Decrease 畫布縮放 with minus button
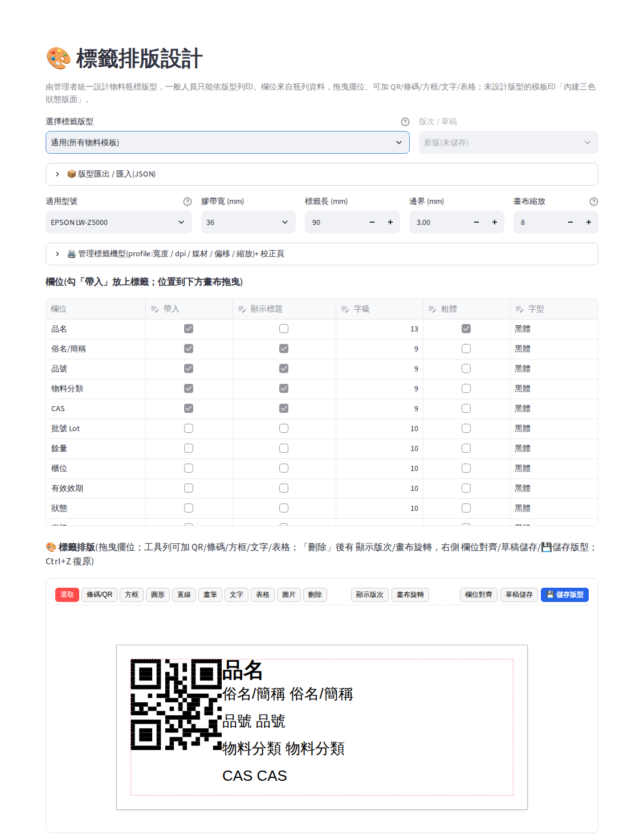This screenshot has width=644, height=840. pos(570,222)
